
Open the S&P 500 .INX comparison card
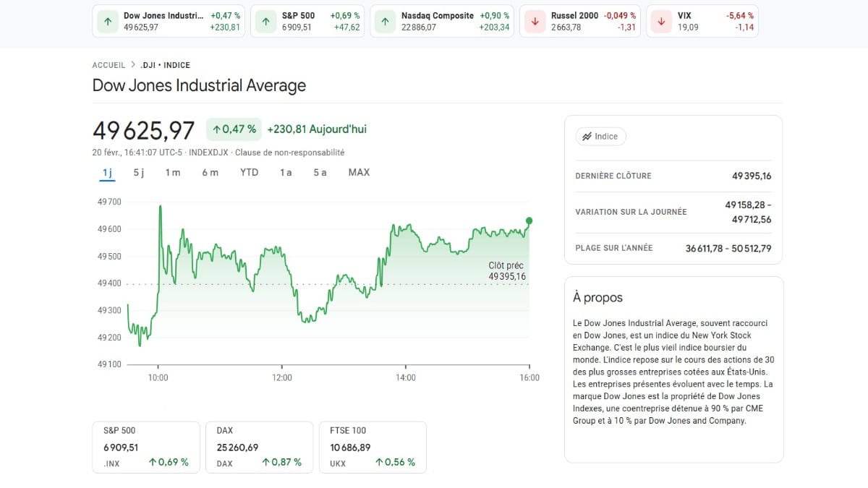pyautogui.click(x=146, y=448)
